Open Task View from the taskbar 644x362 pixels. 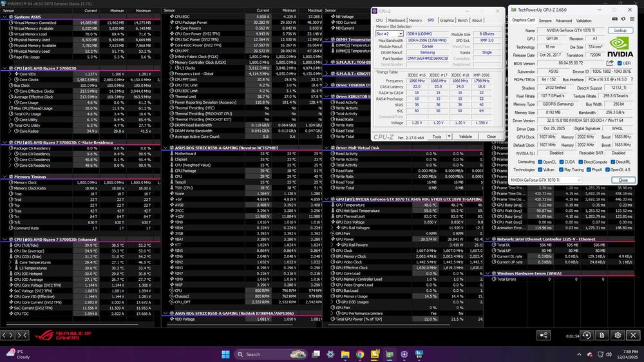click(x=316, y=354)
